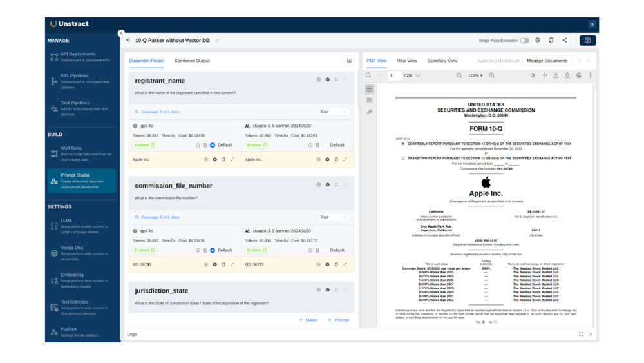Click the PDF viewer zoom-in magnifier
Screen dimensions: 644x363
tap(491, 75)
